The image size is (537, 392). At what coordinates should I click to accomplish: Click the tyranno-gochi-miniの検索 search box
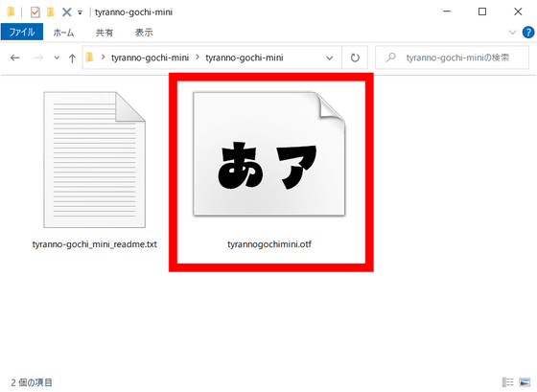tap(452, 58)
